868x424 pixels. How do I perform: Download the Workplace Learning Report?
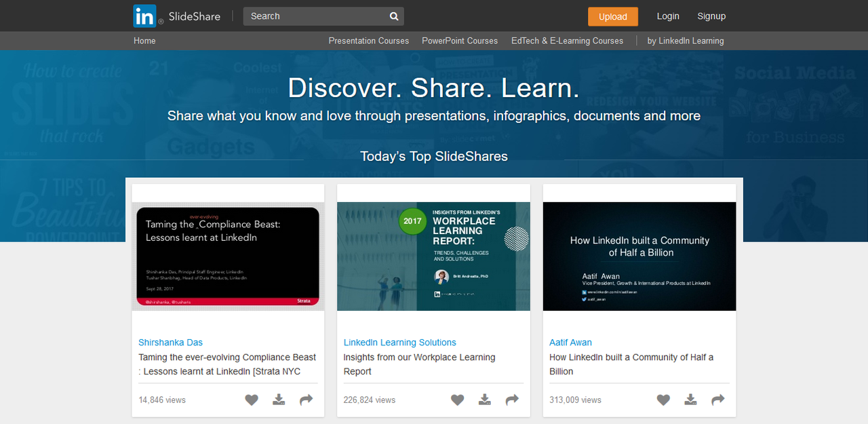[x=485, y=400]
